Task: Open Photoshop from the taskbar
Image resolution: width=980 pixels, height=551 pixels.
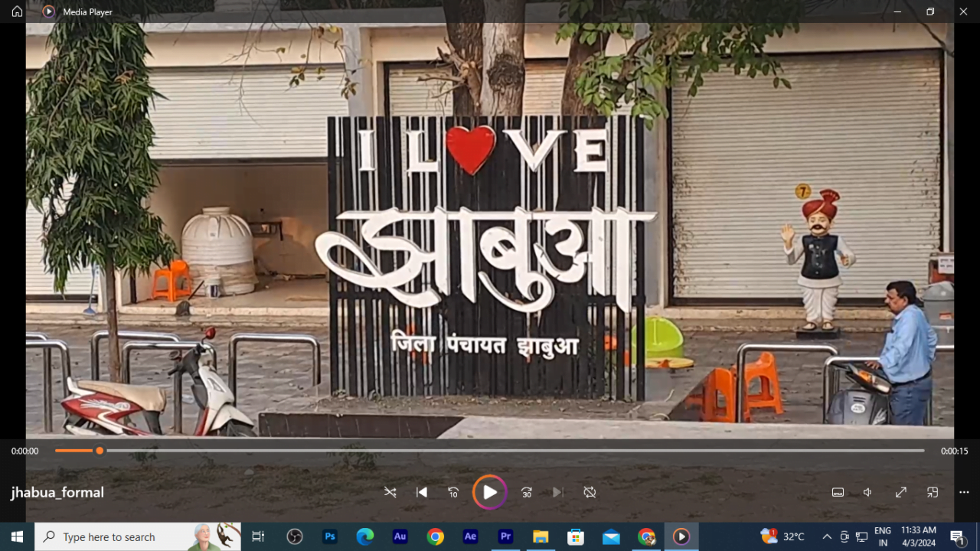Action: tap(330, 536)
